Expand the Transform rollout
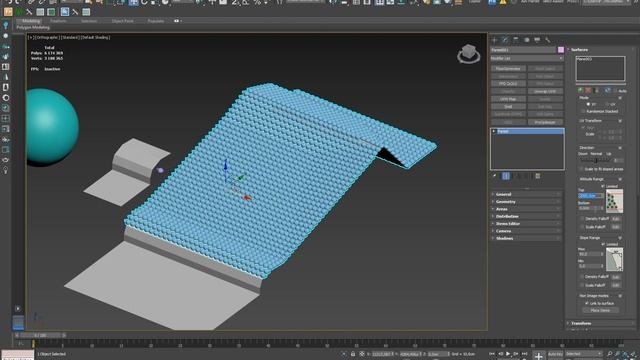Image resolution: width=640 pixels, height=360 pixels. [600, 323]
